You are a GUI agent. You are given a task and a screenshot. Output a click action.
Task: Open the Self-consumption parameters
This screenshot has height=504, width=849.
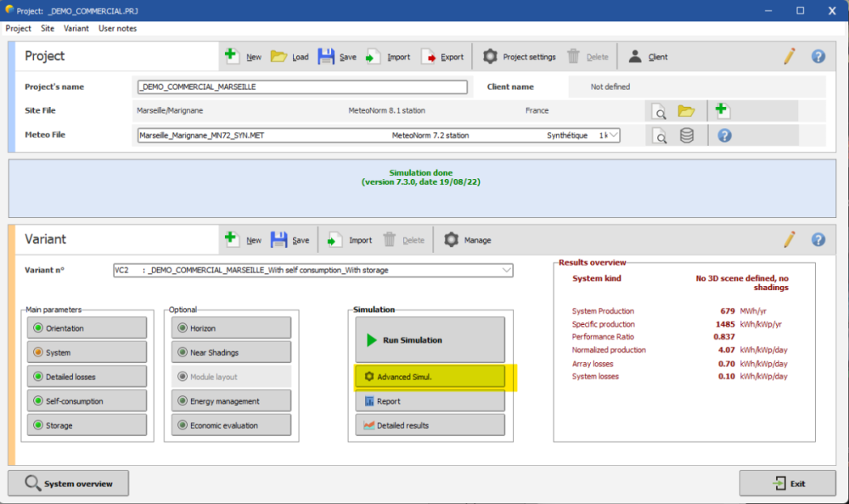[87, 401]
